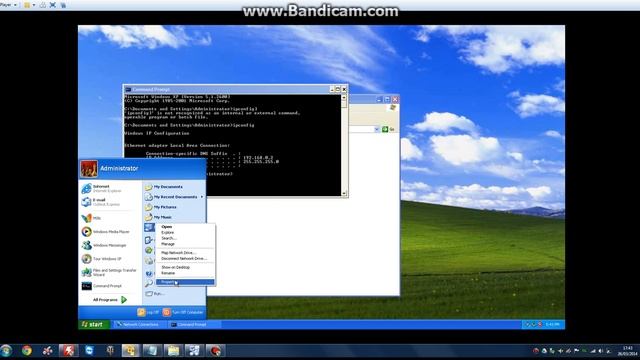Click the host taskbar clock
The width and height of the screenshot is (640, 360).
[628, 351]
